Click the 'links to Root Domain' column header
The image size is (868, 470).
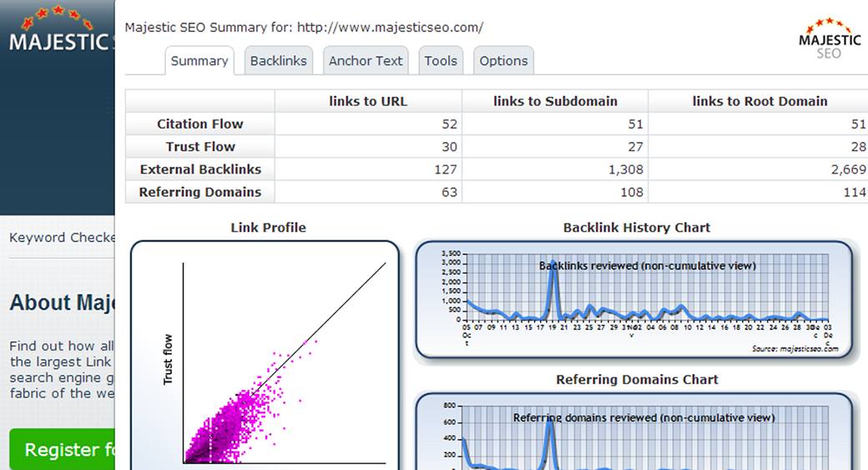pos(759,101)
